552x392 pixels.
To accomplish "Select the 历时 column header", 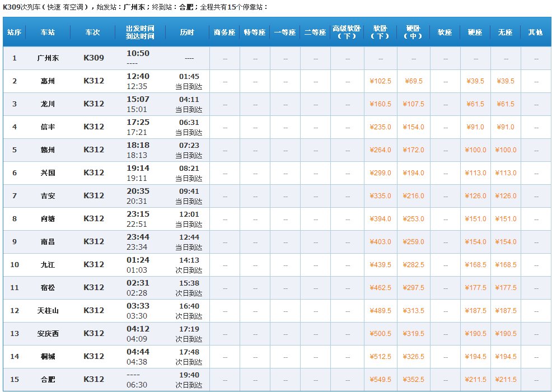I will [188, 32].
